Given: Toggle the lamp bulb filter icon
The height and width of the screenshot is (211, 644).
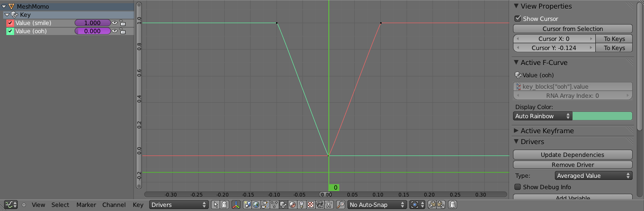Looking at the screenshot, I should (x=302, y=205).
